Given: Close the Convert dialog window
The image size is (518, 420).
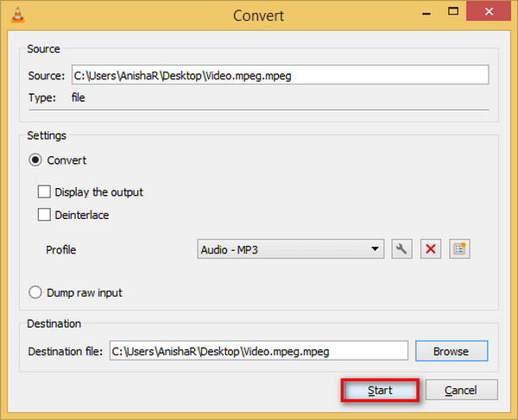Looking at the screenshot, I should [x=489, y=11].
